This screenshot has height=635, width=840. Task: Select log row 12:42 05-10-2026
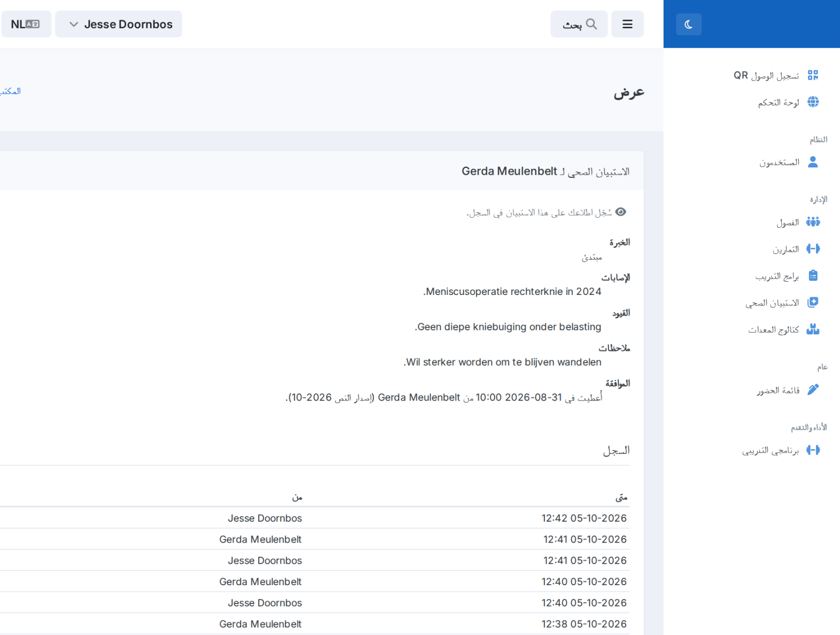[x=314, y=518]
